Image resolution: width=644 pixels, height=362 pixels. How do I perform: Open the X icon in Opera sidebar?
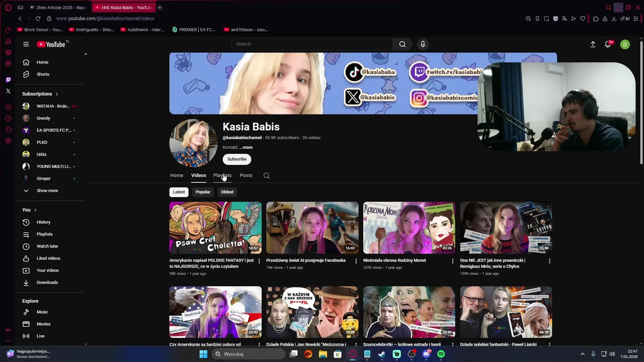[8, 91]
